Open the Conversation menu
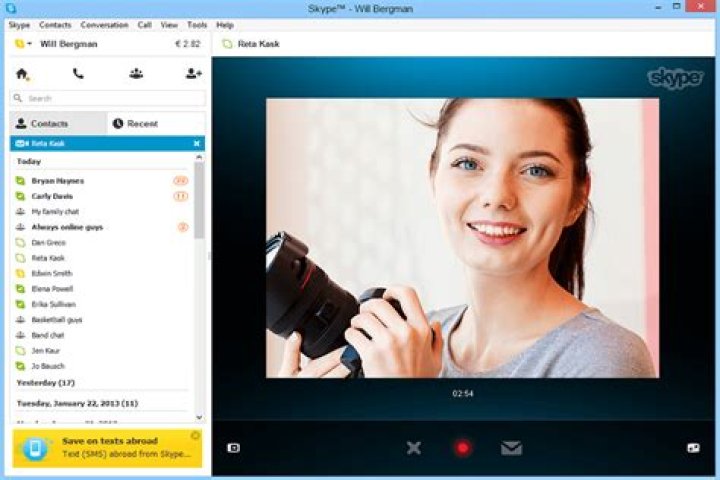This screenshot has height=480, width=720. tap(104, 25)
